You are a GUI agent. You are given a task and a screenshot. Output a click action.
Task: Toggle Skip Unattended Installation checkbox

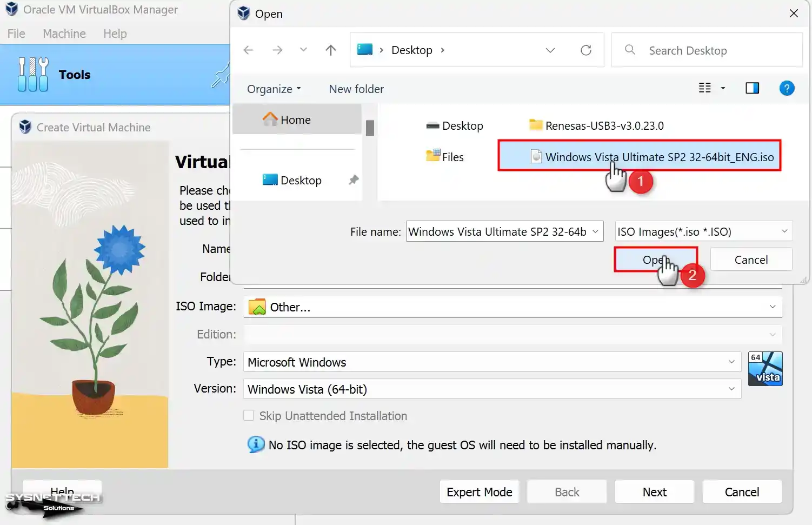pyautogui.click(x=249, y=415)
